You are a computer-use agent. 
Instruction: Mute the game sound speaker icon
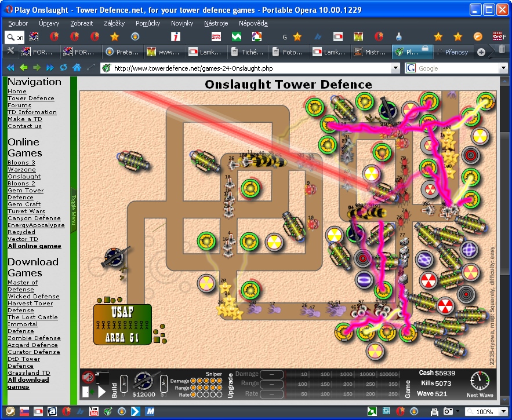coord(88,378)
